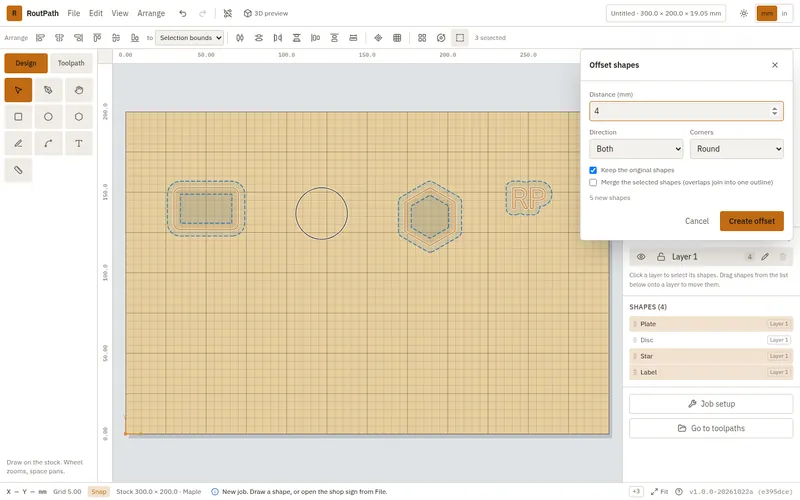Select the text tool
This screenshot has height=500, width=800.
(x=79, y=143)
